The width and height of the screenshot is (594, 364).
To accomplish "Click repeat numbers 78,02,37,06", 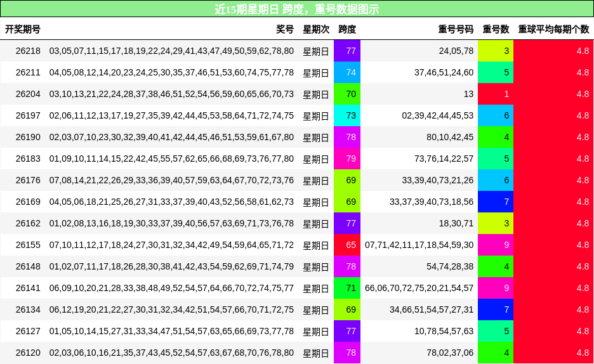I will [x=450, y=353].
